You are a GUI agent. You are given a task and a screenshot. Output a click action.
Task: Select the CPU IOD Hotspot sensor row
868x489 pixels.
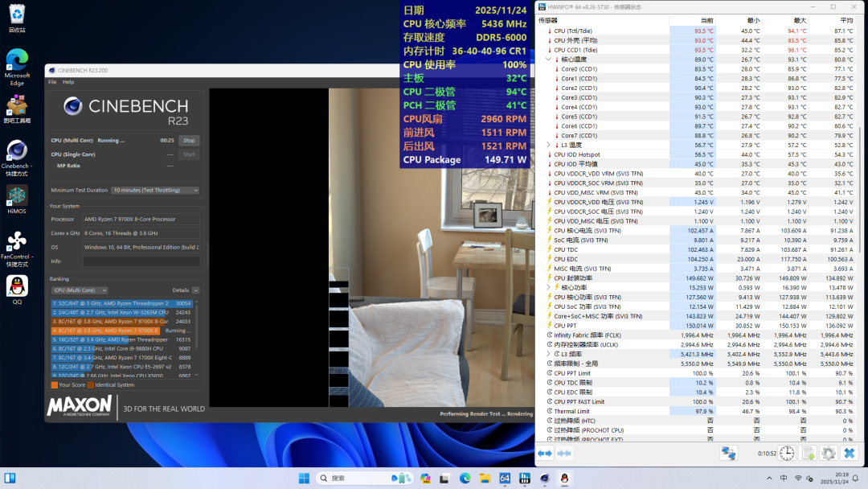[x=696, y=154]
